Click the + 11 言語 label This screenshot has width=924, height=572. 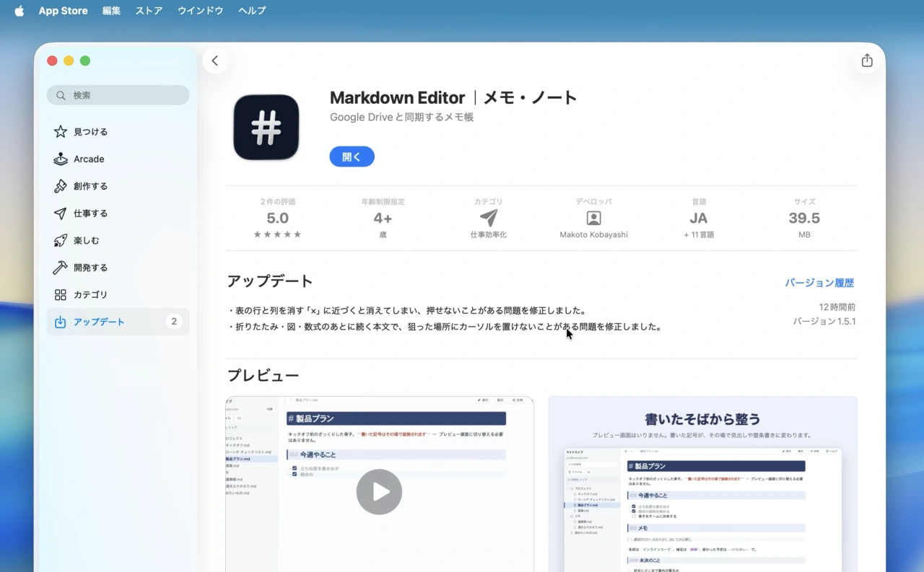coord(699,235)
